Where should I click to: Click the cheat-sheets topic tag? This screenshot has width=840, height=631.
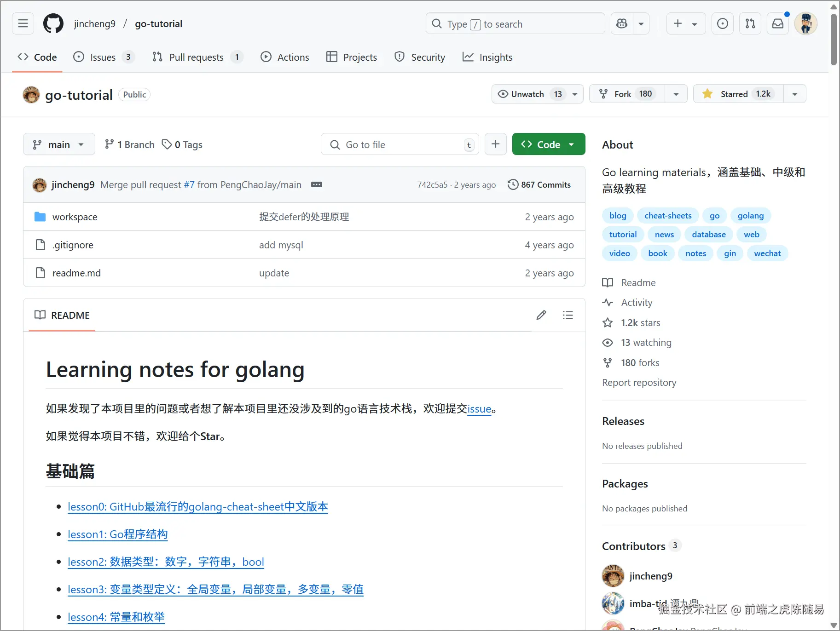pyautogui.click(x=668, y=216)
